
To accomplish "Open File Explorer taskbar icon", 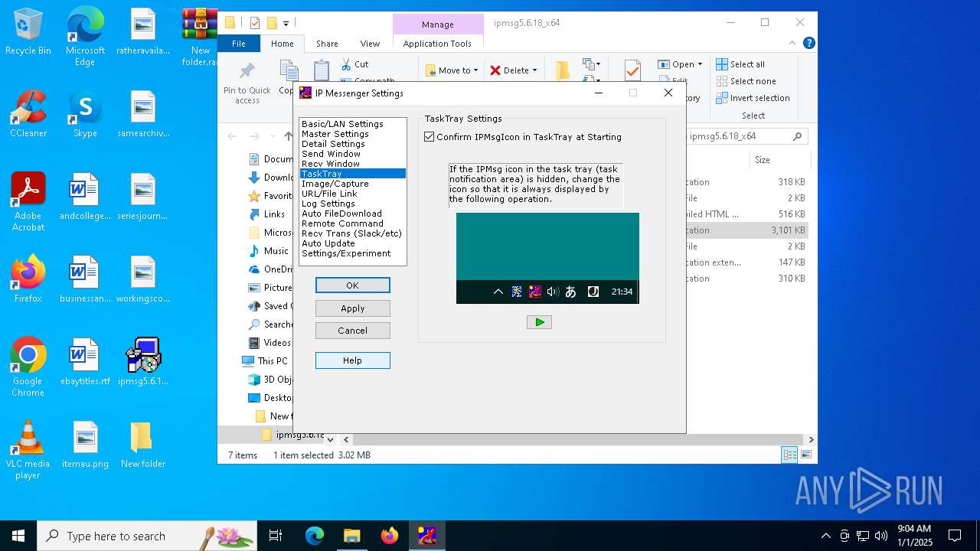I will pyautogui.click(x=351, y=536).
